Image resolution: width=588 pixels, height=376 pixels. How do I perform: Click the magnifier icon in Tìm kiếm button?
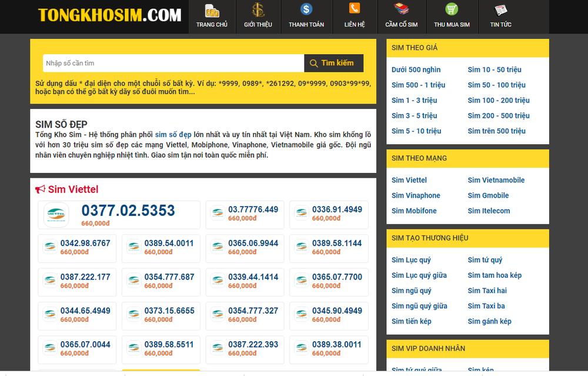click(313, 64)
